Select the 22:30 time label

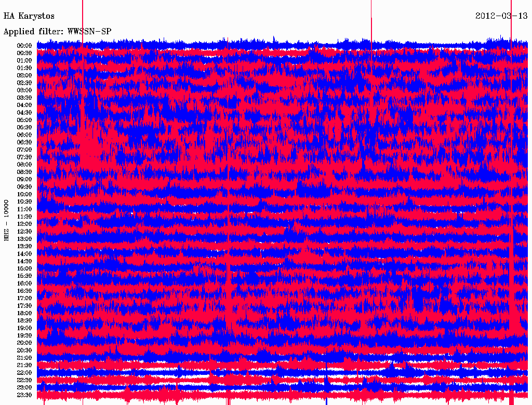(24, 380)
